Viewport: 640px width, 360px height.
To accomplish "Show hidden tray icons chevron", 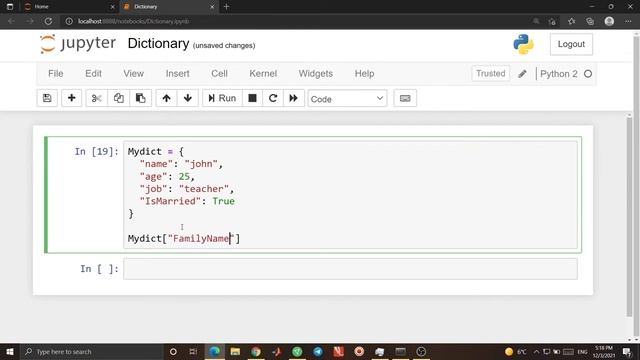I will pos(536,351).
